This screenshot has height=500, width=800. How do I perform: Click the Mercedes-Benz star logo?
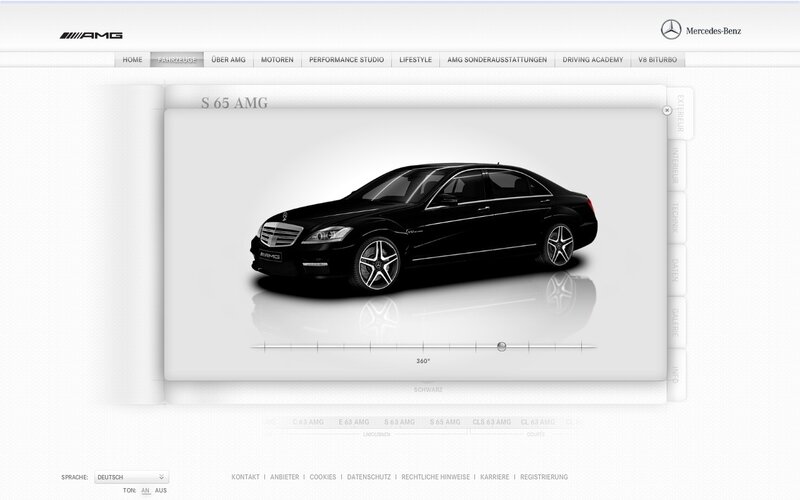coord(671,30)
